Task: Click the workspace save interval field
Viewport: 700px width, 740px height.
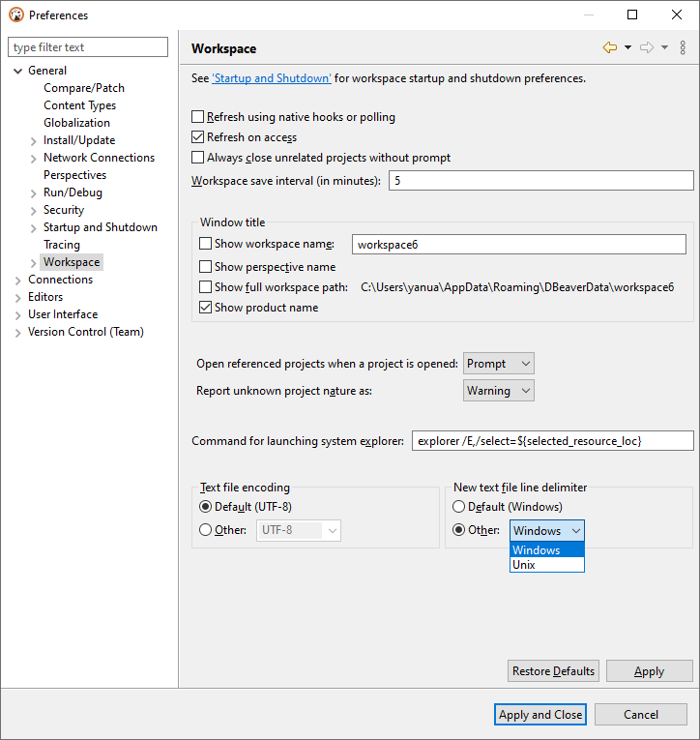Action: click(541, 181)
